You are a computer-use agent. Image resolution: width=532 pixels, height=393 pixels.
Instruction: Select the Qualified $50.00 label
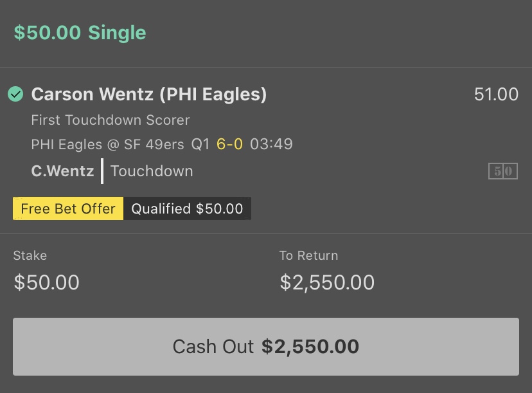187,208
